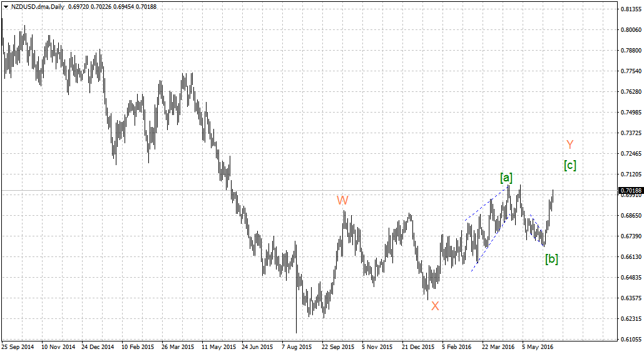Select the horizontal current-price line
The width and height of the screenshot is (644, 354).
[309, 191]
